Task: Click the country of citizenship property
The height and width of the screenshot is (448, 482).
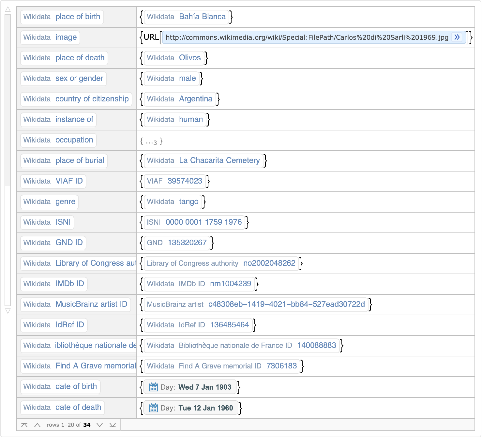Action: click(76, 99)
